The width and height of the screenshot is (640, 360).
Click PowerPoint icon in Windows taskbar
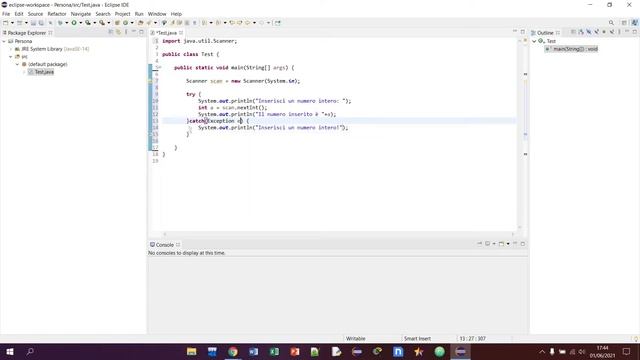(x=295, y=351)
